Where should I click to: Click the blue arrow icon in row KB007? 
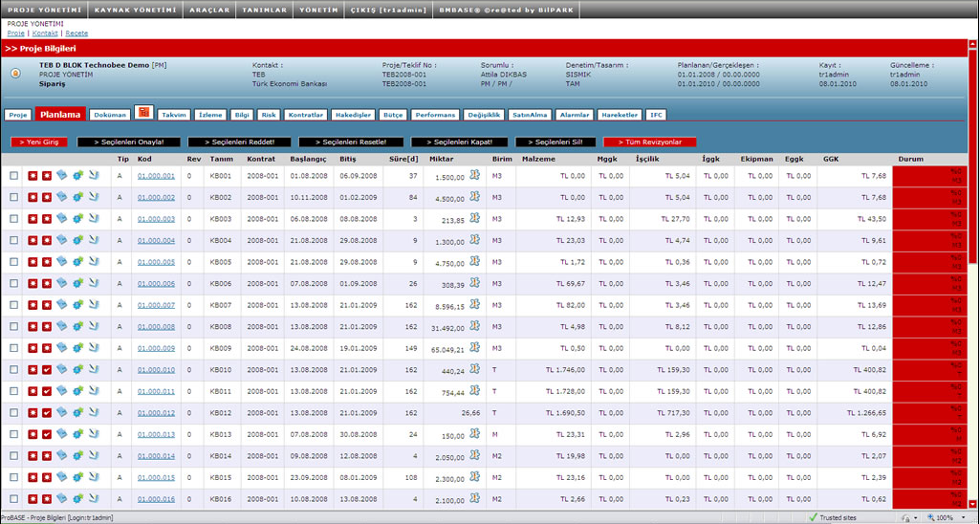coord(94,305)
